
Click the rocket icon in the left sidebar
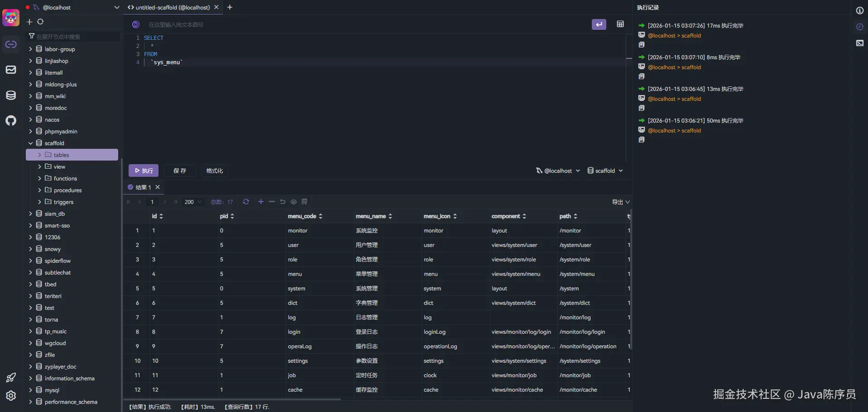11,377
